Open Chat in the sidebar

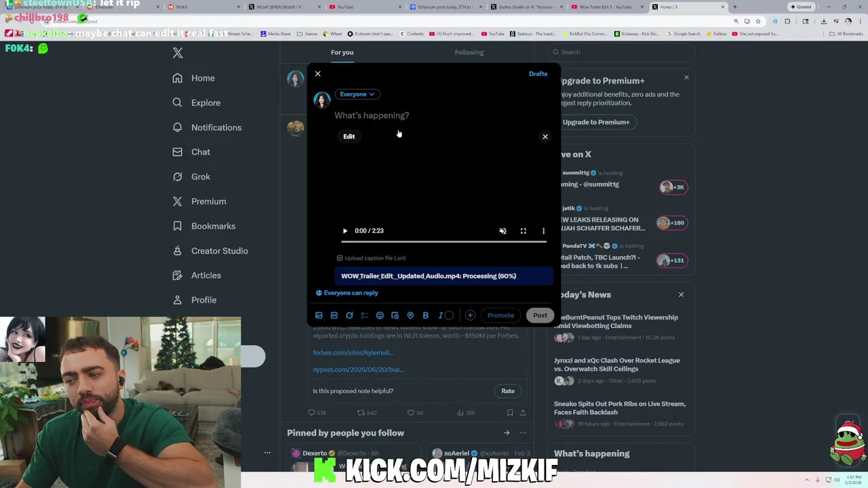[x=191, y=152]
